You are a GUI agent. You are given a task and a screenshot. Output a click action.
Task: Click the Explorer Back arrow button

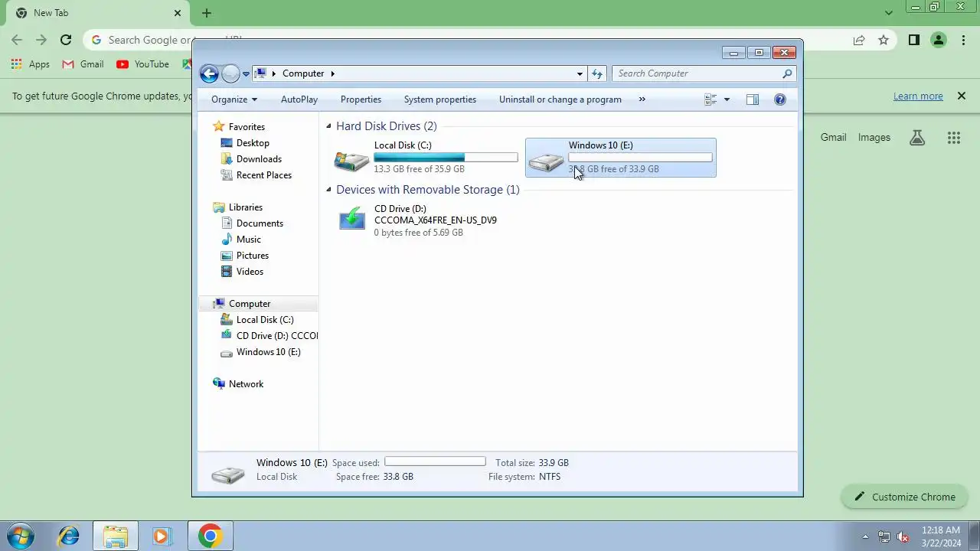click(209, 73)
